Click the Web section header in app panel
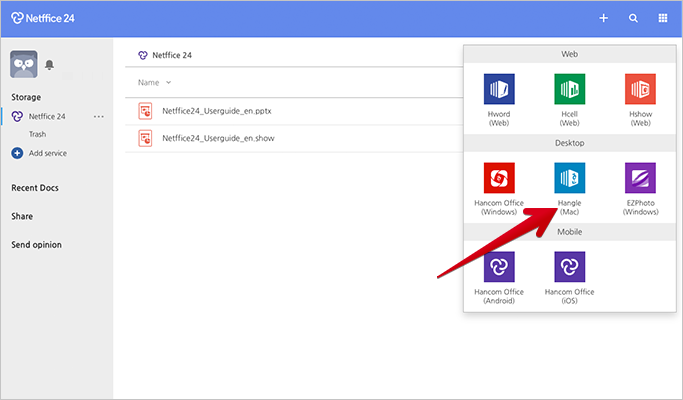 pyautogui.click(x=569, y=54)
